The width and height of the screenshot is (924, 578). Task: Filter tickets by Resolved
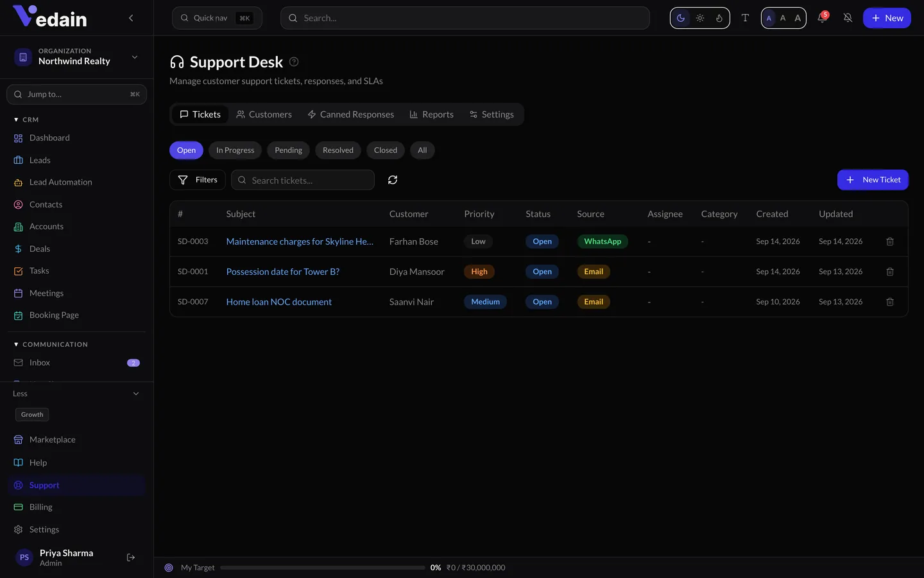pos(338,150)
